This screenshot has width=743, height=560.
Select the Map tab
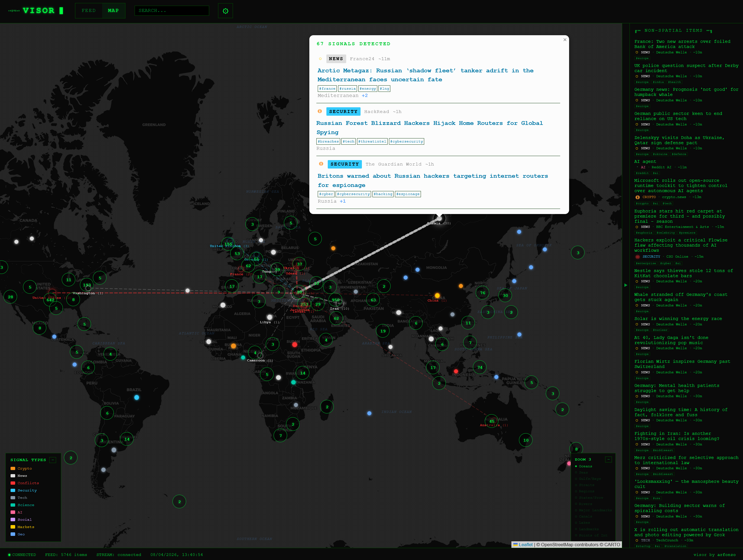113,11
